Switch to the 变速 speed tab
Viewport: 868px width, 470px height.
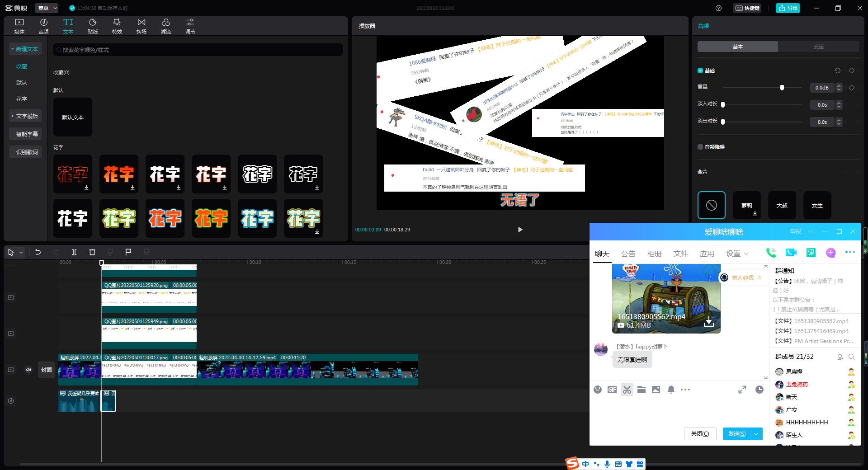[819, 47]
